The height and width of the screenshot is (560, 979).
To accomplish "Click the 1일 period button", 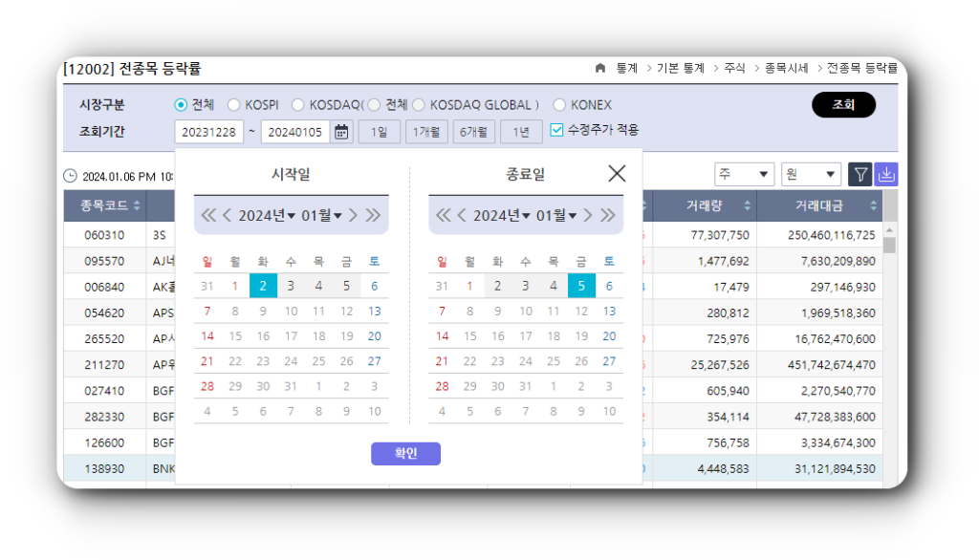I will (379, 132).
